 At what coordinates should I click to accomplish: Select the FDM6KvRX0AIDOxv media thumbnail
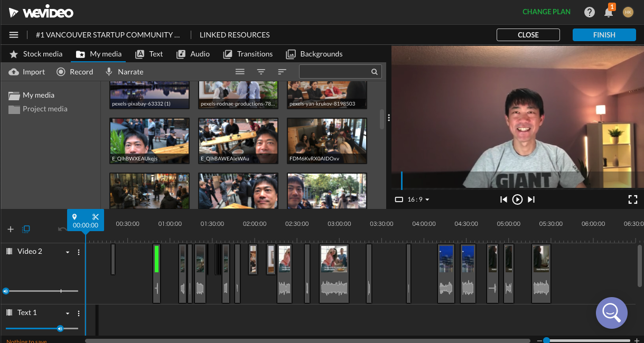[326, 141]
